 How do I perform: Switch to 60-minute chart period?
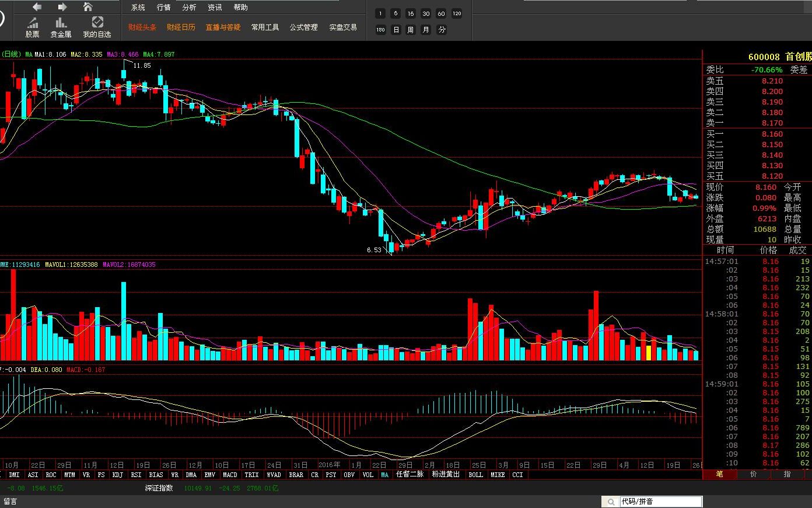click(x=441, y=13)
